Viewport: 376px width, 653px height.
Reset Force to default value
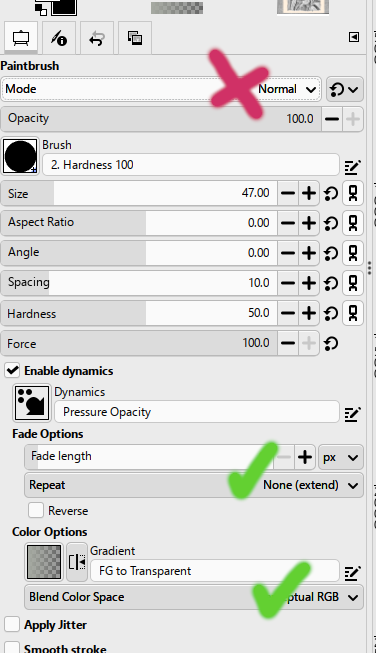[x=331, y=344]
